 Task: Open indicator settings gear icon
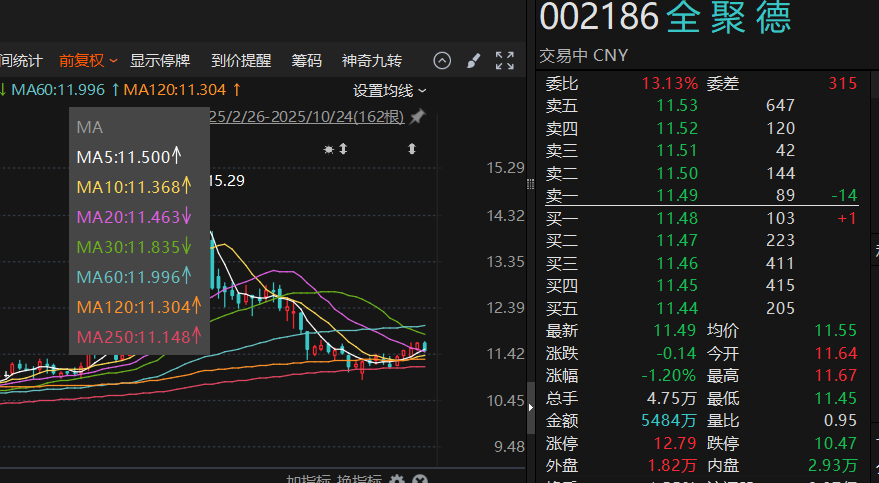tap(397, 479)
